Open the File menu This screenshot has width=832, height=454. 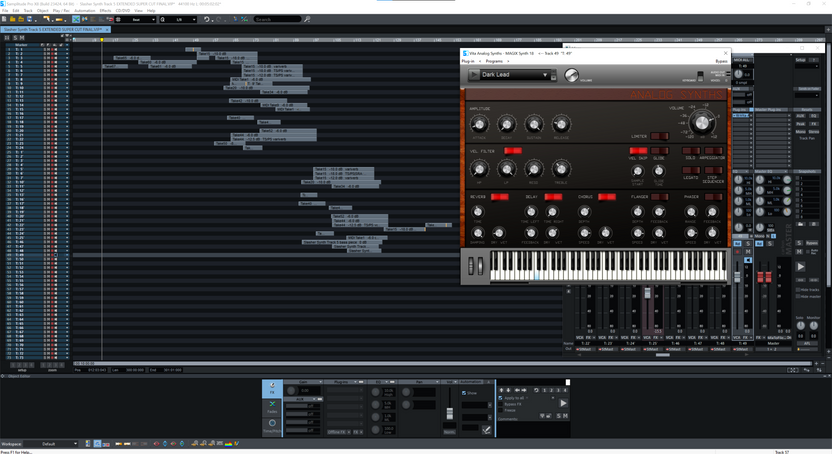(5, 11)
